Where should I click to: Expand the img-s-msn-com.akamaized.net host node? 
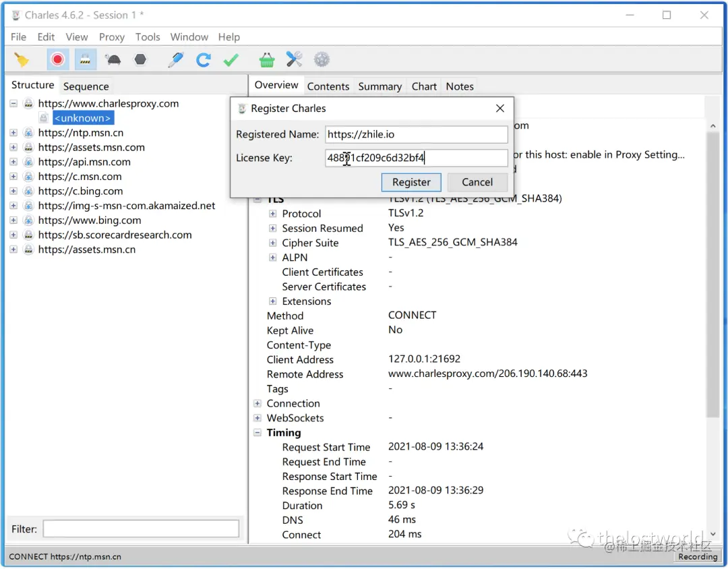pyautogui.click(x=13, y=206)
